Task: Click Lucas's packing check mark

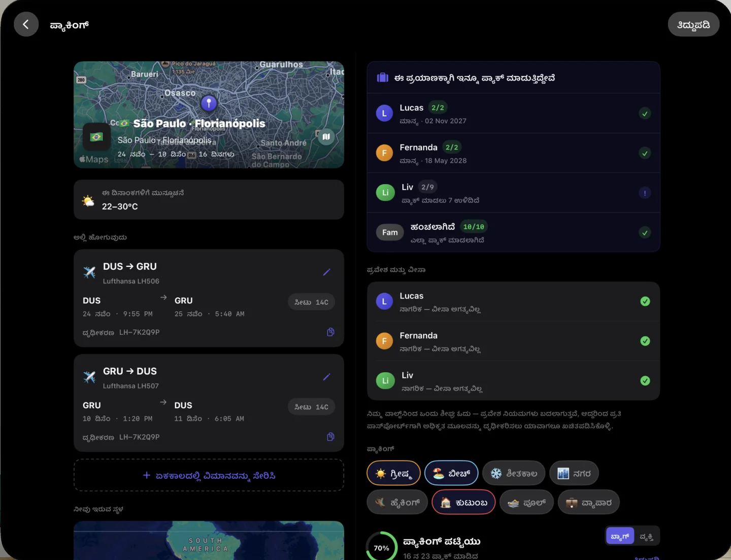Action: 645,114
